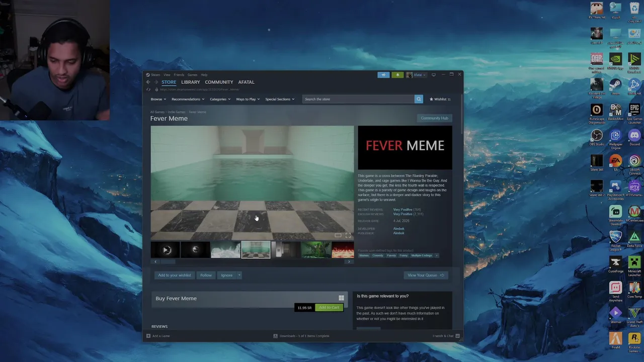Open the Recycle Bin on the desktop
Screen dimensions: 644x362
pyautogui.click(x=634, y=13)
